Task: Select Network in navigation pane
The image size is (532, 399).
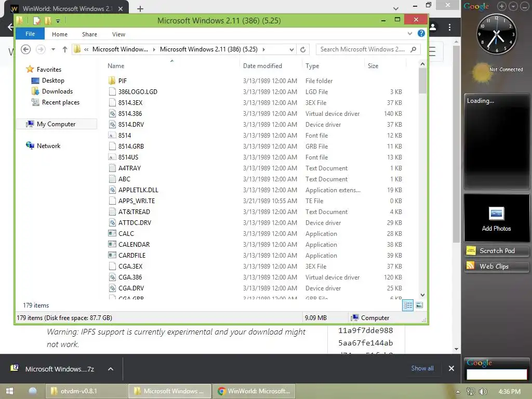Action: (48, 146)
